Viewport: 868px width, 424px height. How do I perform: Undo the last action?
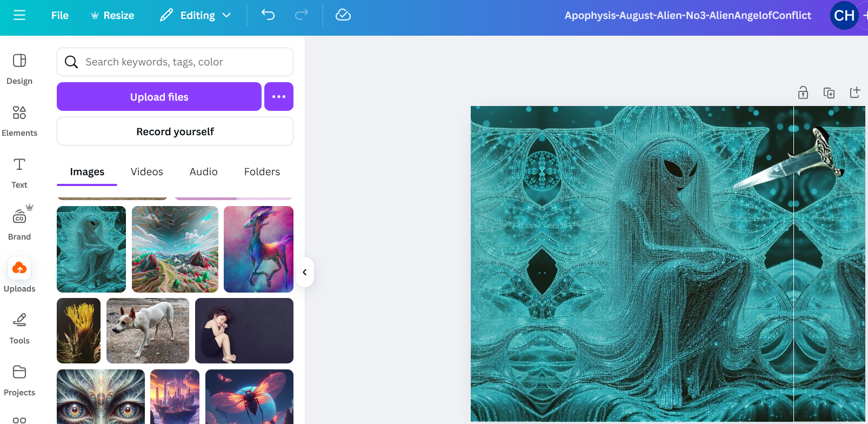268,15
